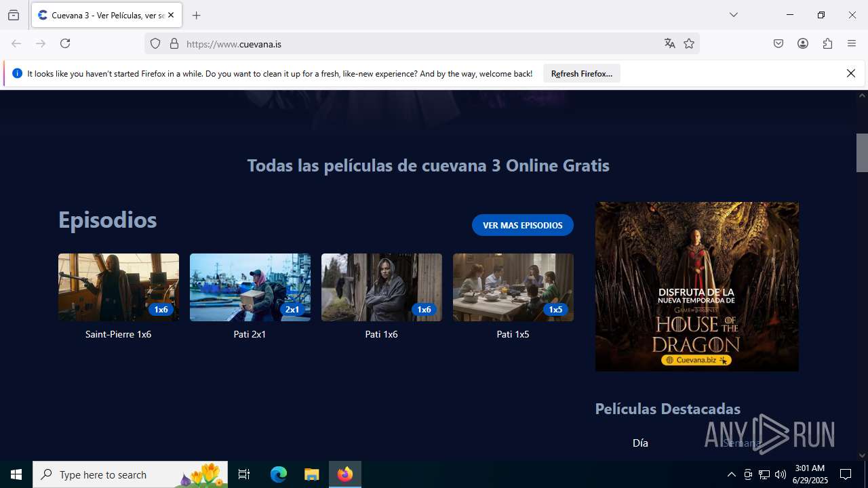
Task: Open a new tab with plus icon
Action: pos(196,15)
